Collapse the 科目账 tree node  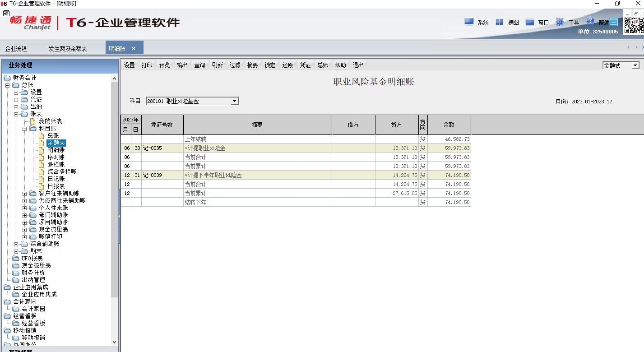[x=25, y=129]
